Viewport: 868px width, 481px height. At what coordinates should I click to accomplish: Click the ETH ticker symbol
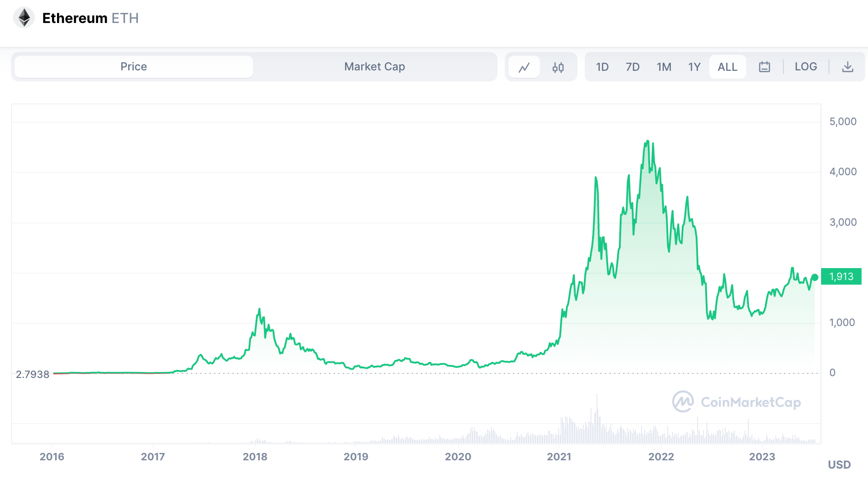[125, 18]
